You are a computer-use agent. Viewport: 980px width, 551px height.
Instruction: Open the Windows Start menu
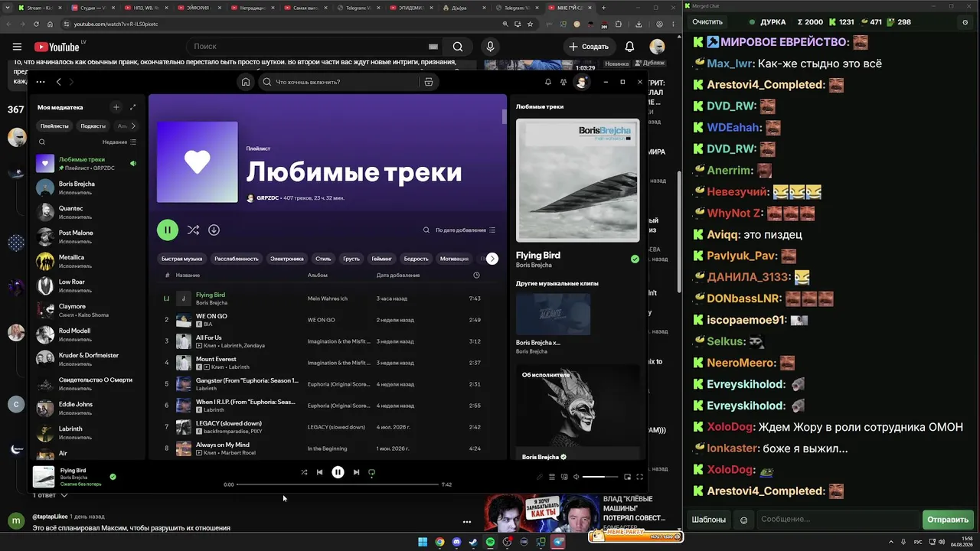pyautogui.click(x=423, y=542)
